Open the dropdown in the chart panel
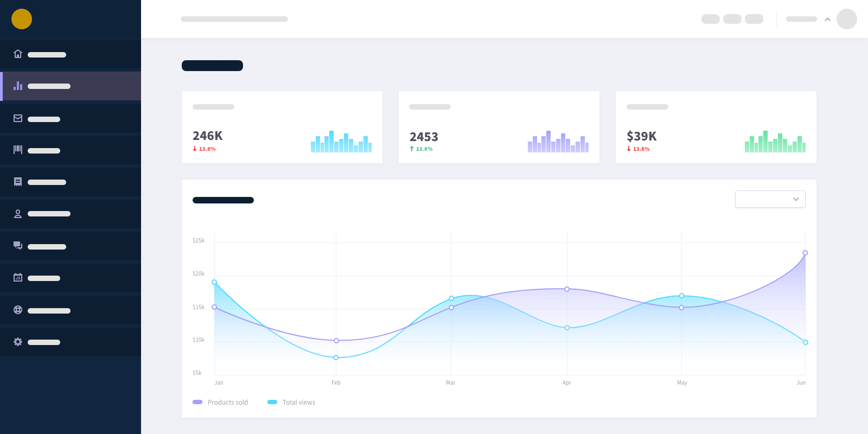This screenshot has height=434, width=868. pos(770,199)
